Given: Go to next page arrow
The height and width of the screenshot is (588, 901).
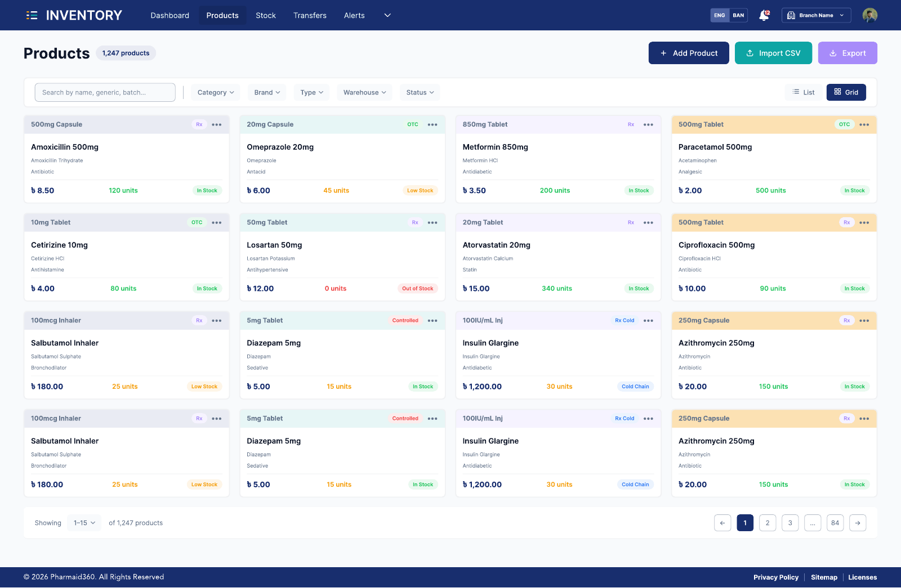Looking at the screenshot, I should (x=858, y=523).
